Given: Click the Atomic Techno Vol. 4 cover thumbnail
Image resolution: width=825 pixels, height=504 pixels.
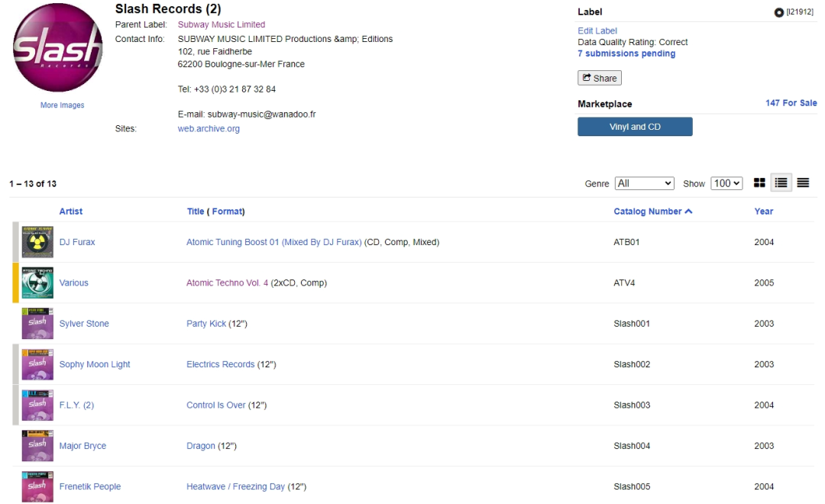Looking at the screenshot, I should 37,283.
